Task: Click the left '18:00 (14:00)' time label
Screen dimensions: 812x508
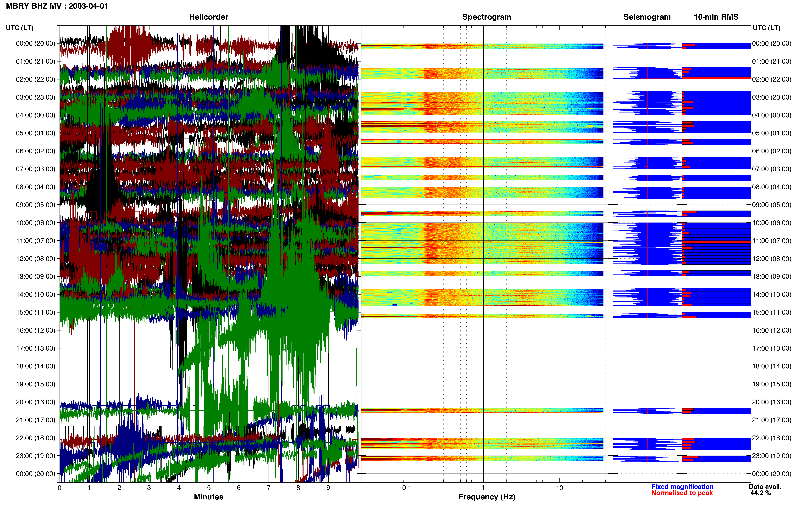Action: (x=36, y=366)
